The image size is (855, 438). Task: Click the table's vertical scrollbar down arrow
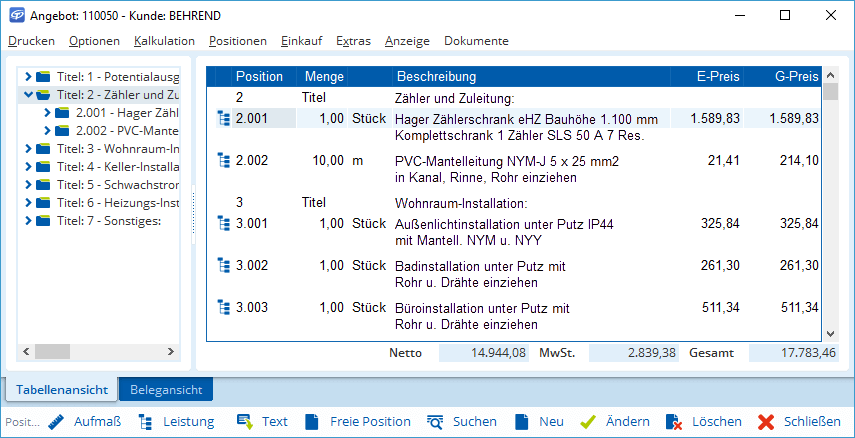click(x=830, y=334)
